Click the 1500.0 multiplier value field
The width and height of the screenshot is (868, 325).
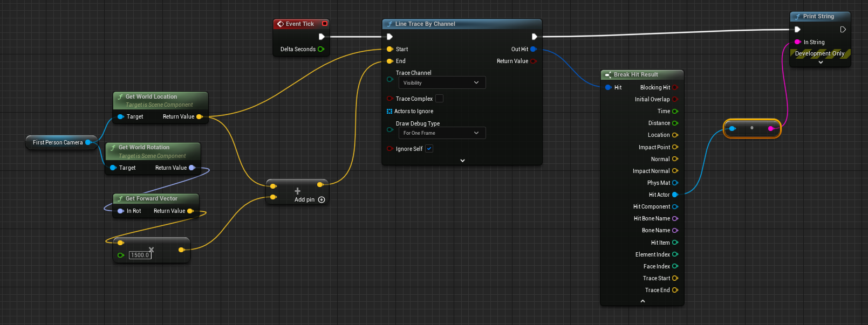140,255
